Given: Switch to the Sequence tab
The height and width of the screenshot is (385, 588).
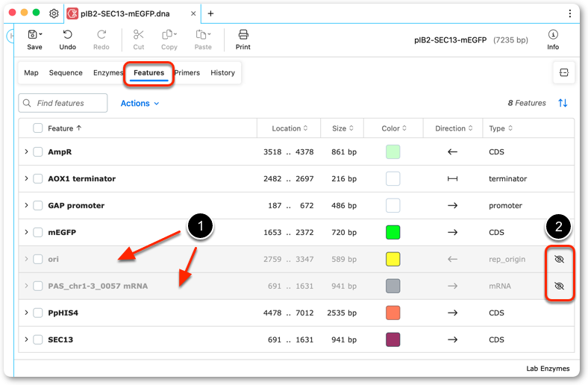Looking at the screenshot, I should [x=66, y=72].
